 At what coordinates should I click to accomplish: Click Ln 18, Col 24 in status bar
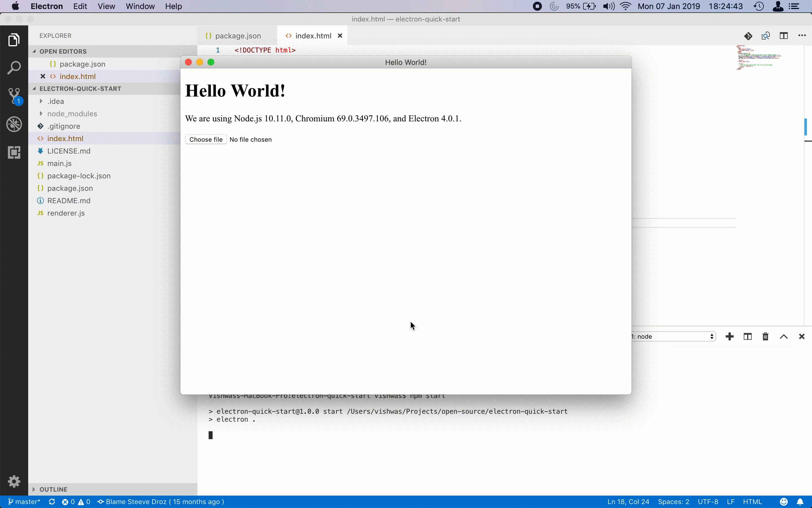point(628,502)
